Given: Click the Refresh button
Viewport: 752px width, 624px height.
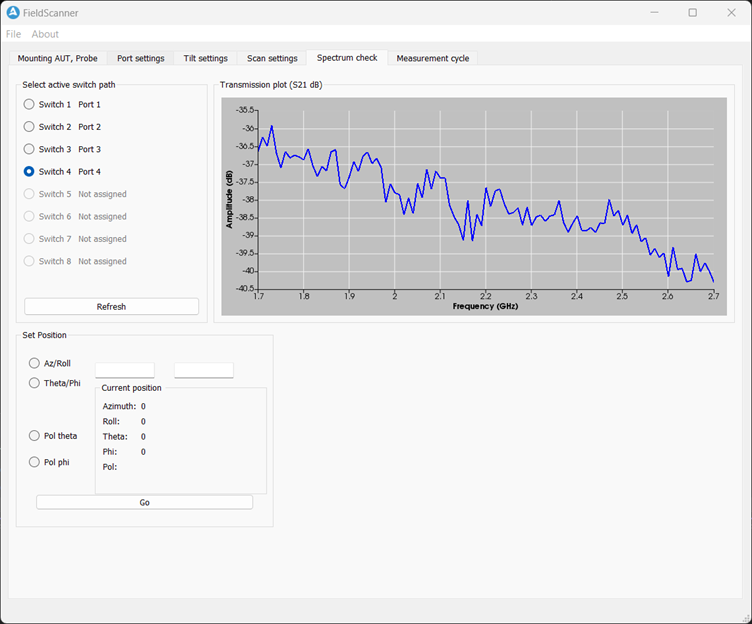Looking at the screenshot, I should coord(111,306).
